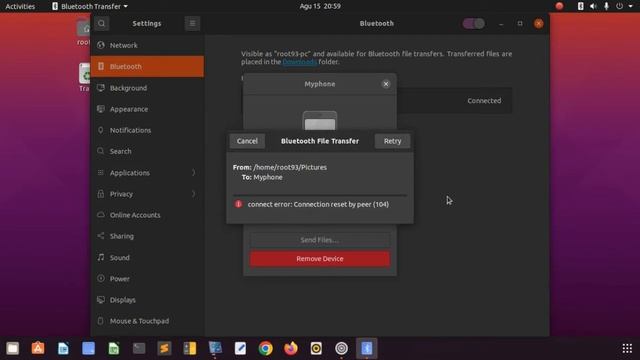Retry the Bluetooth file transfer
Viewport: 640px width, 360px height.
point(392,141)
